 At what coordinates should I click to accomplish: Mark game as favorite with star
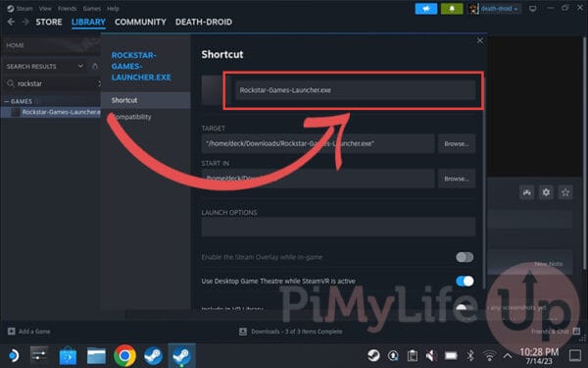click(565, 192)
